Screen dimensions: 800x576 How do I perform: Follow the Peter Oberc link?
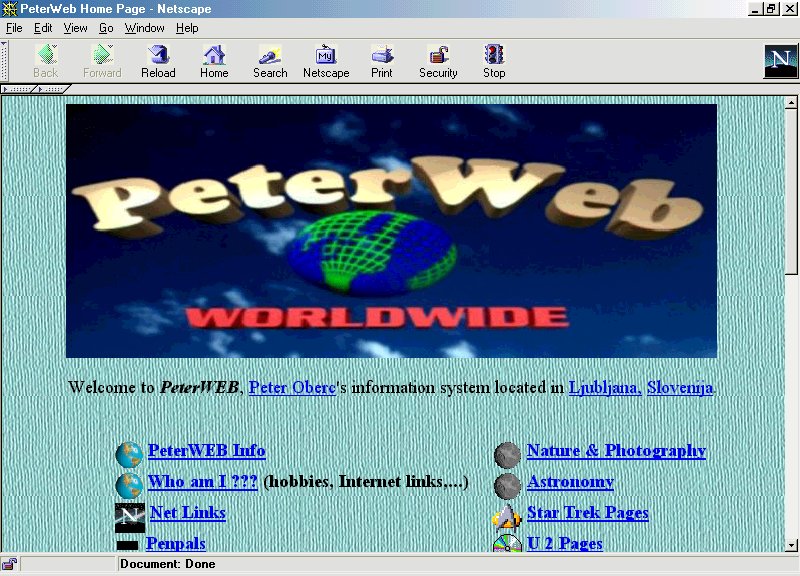[x=292, y=388]
